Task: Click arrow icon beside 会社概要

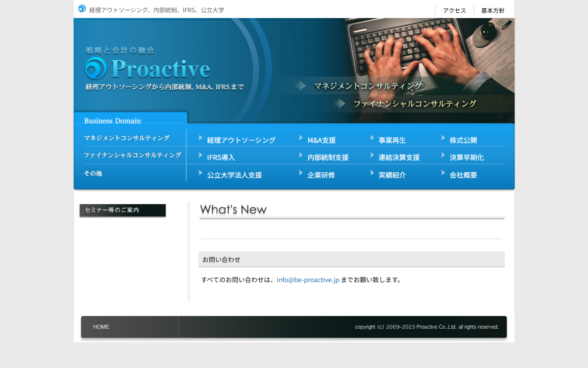Action: [x=443, y=173]
